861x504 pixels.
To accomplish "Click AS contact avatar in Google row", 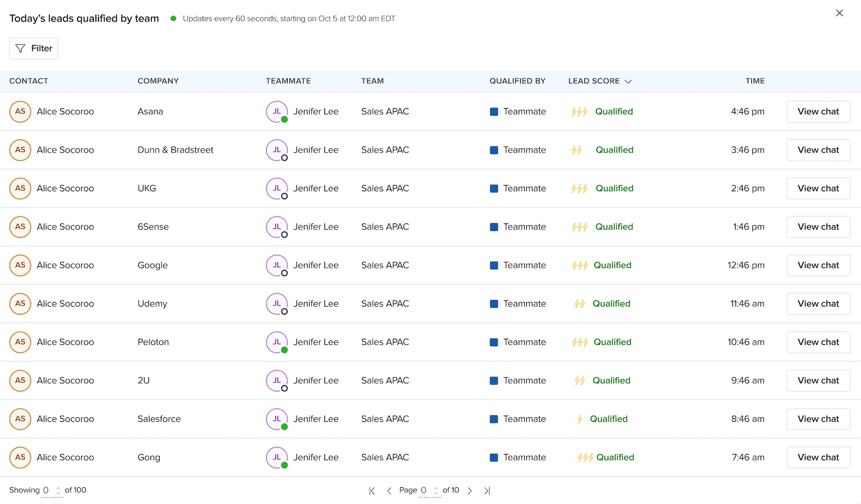I will (x=20, y=265).
